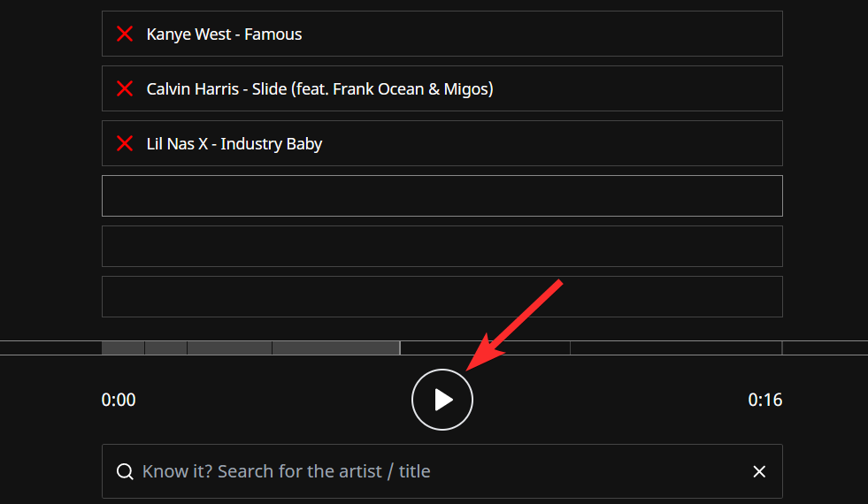Click the 0:16 total duration label

[765, 400]
